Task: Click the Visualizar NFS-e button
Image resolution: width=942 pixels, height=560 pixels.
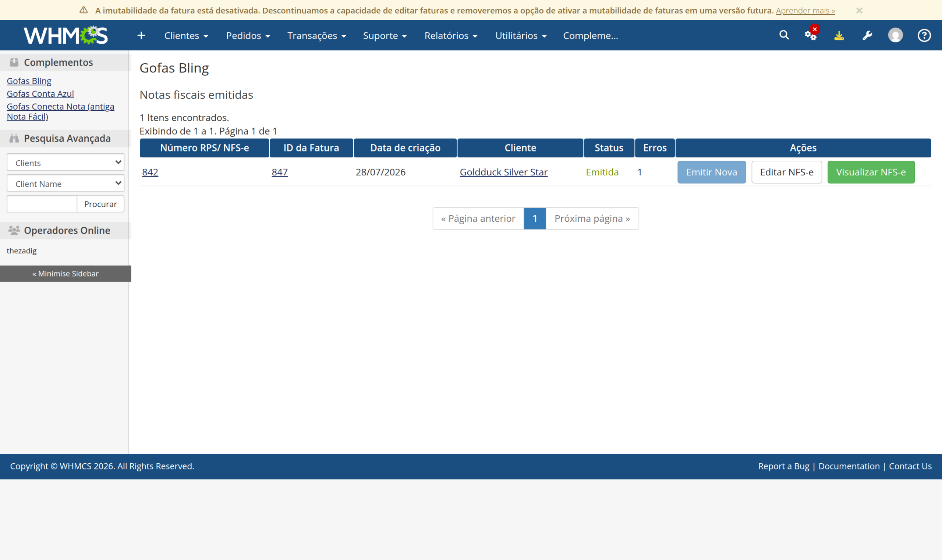Action: [871, 172]
